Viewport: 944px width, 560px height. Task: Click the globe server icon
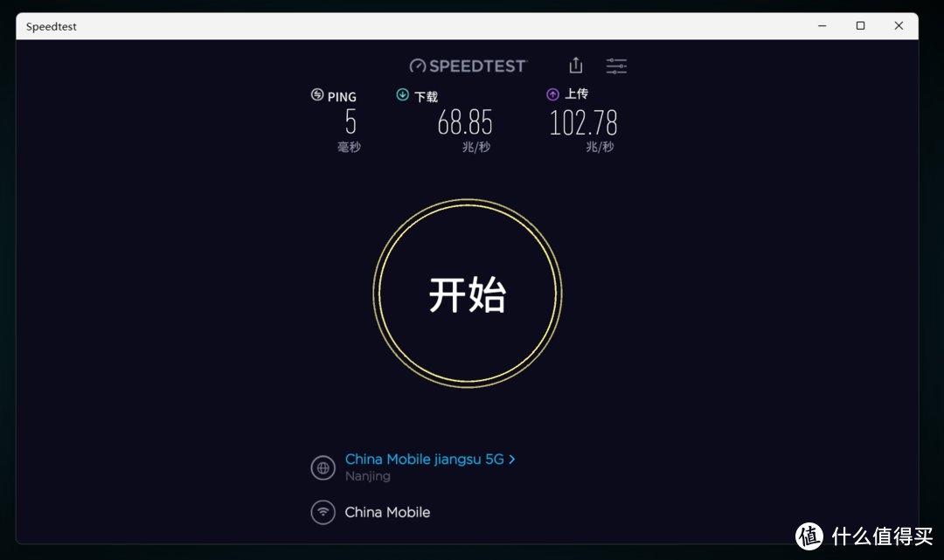point(323,467)
